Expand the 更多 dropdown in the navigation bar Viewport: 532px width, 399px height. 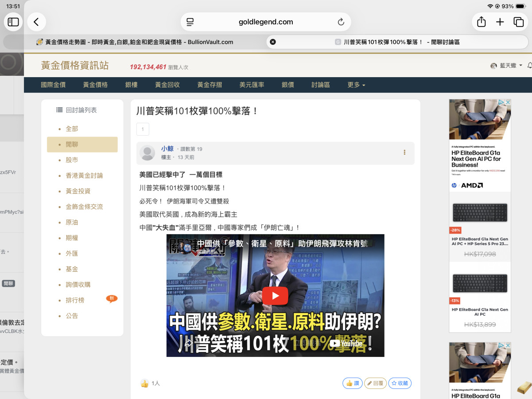click(x=357, y=85)
